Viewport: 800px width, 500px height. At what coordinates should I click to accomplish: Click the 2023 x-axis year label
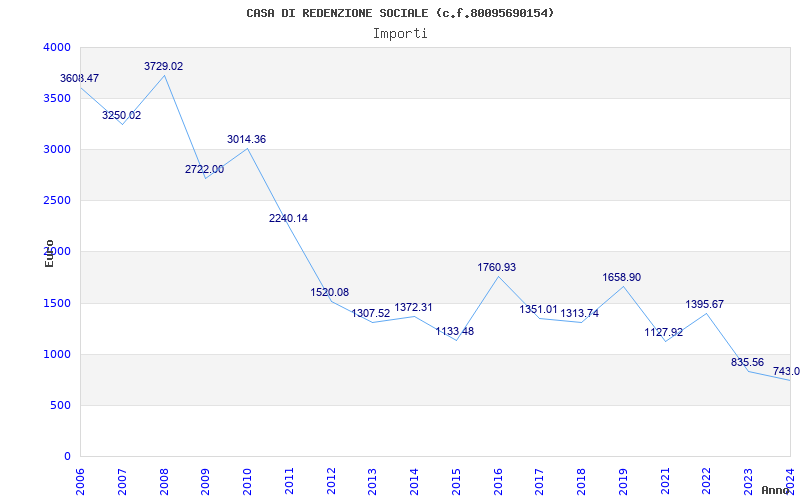coord(749,481)
